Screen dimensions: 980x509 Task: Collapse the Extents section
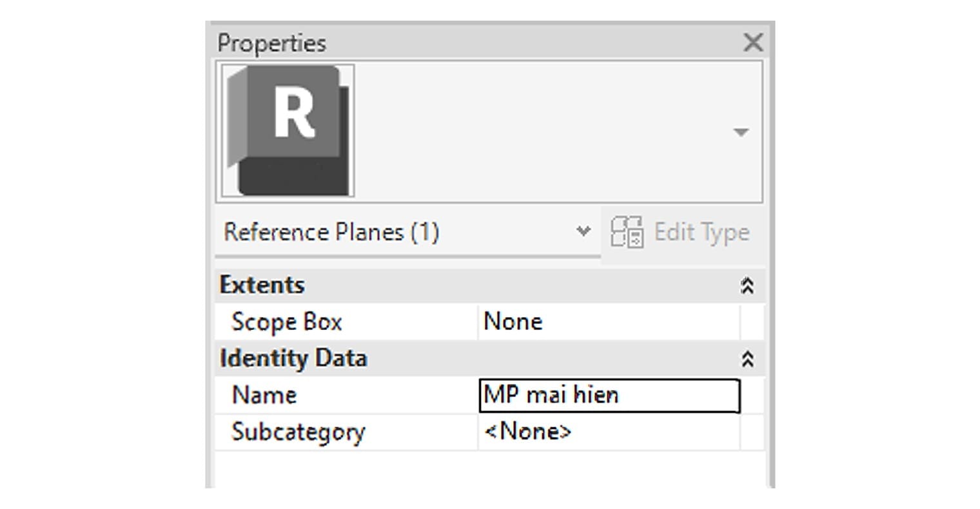click(747, 285)
